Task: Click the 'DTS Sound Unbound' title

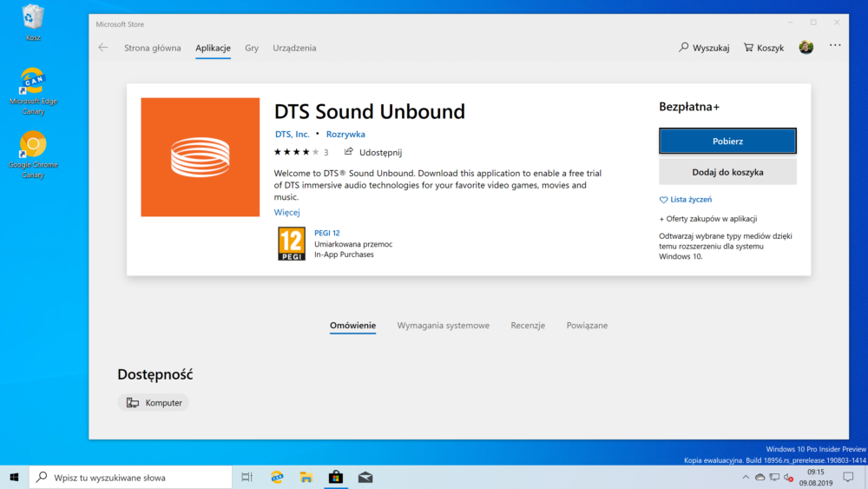Action: [x=369, y=111]
